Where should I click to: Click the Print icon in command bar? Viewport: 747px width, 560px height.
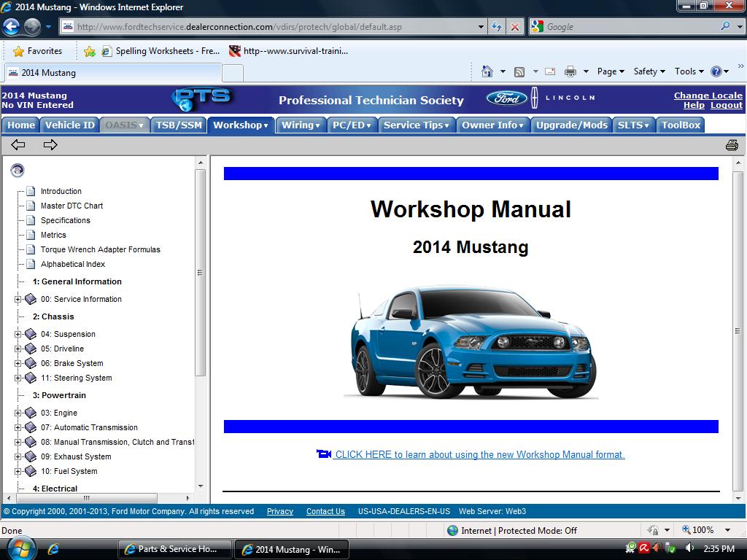[x=570, y=72]
